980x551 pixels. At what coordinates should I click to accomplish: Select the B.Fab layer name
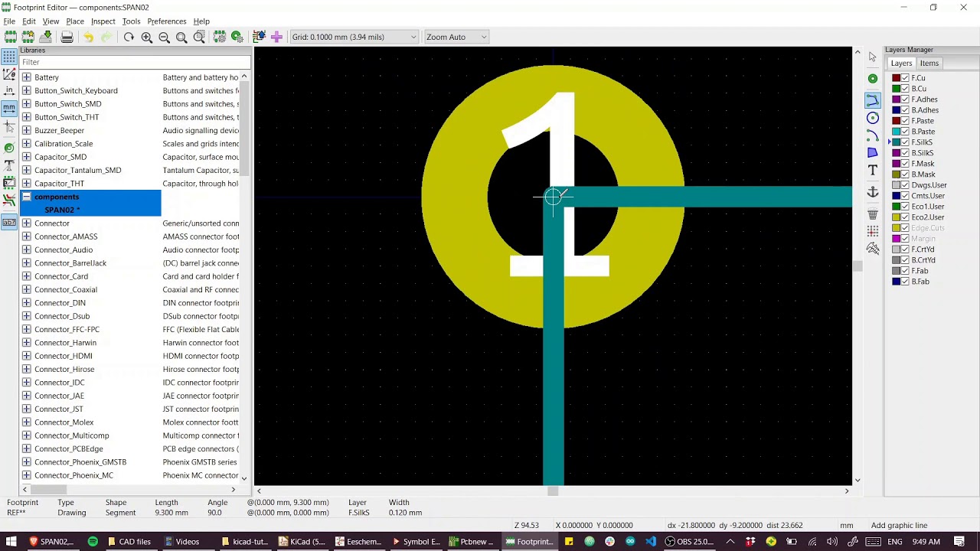tap(920, 282)
